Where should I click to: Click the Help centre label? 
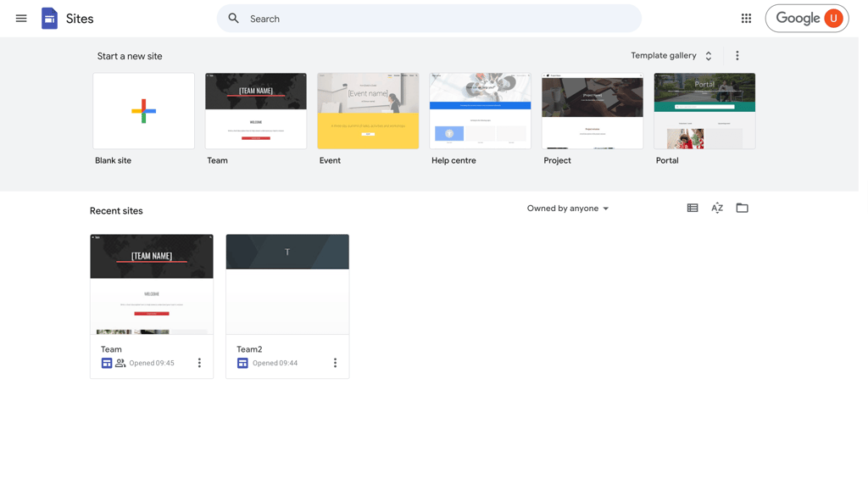(x=453, y=160)
